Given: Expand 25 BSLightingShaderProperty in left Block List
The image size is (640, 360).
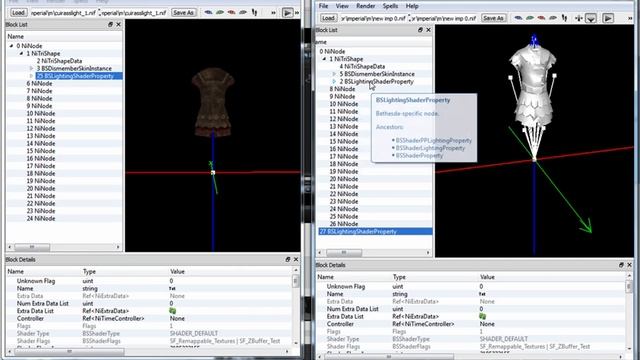Looking at the screenshot, I should coord(31,76).
